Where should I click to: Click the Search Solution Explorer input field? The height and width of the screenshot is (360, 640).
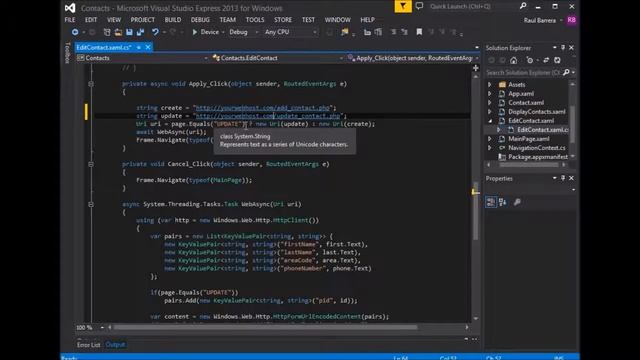tap(522, 72)
